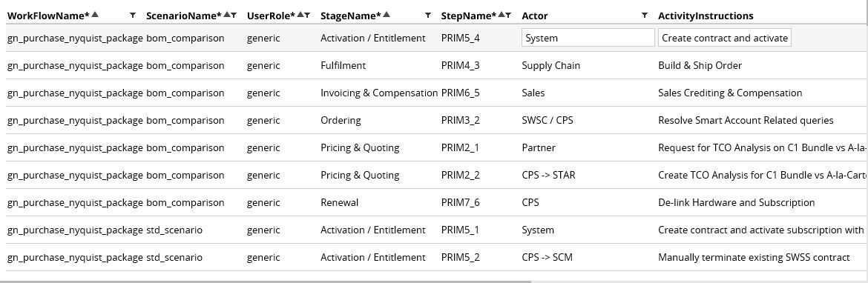Click the 'SWSC / CPS' actor cell
The height and width of the screenshot is (283, 868).
tap(548, 120)
